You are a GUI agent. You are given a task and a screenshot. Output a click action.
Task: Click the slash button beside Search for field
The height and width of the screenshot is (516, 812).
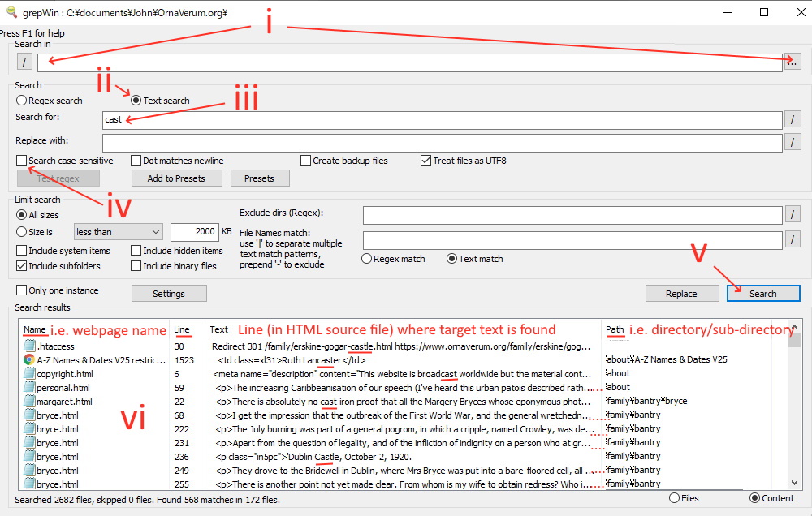point(793,119)
